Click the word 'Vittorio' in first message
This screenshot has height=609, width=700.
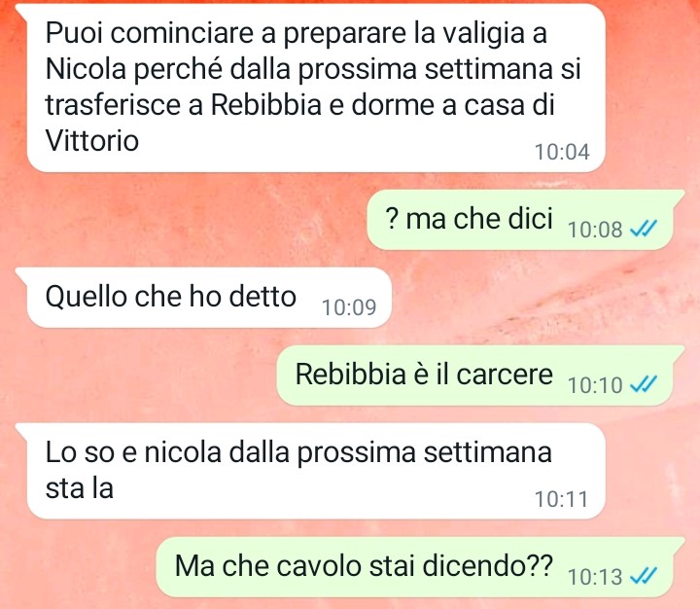92,140
